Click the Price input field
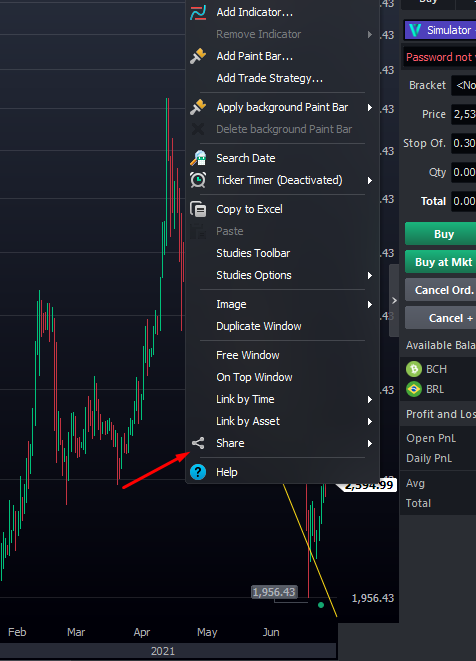Screen dimensions: 476x661 point(463,114)
